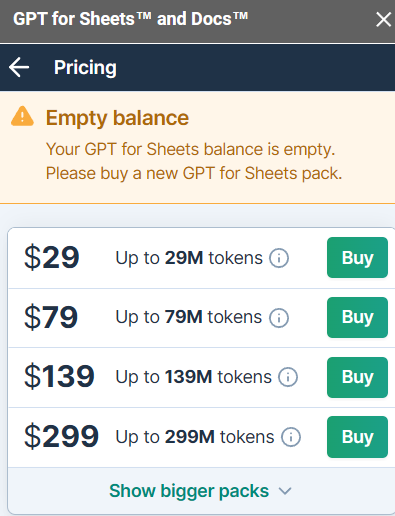The image size is (395, 516).
Task: Click the $79 price label
Action: coord(51,317)
